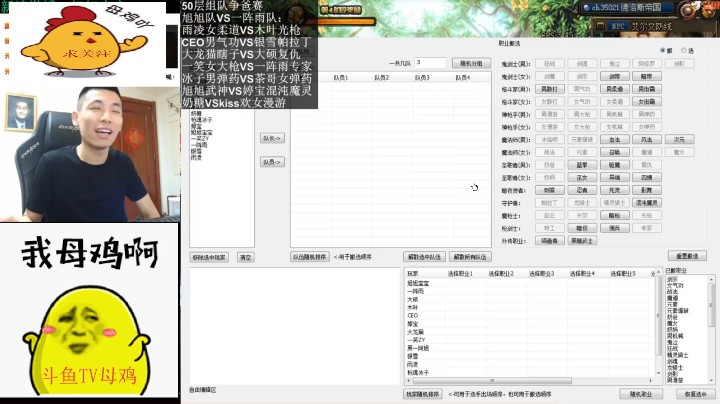Toggle the 死灵 class button
This screenshot has width=720, height=404.
(x=614, y=190)
